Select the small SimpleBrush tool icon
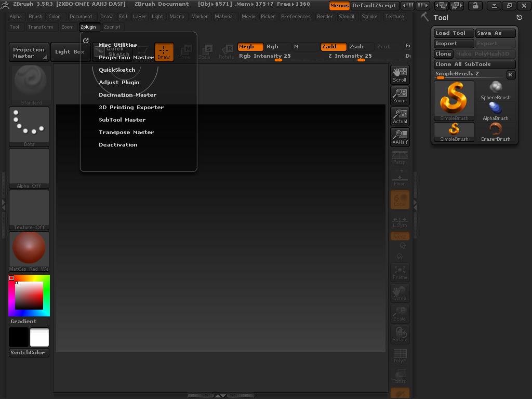Viewport: 532px width, 399px height. pyautogui.click(x=454, y=132)
